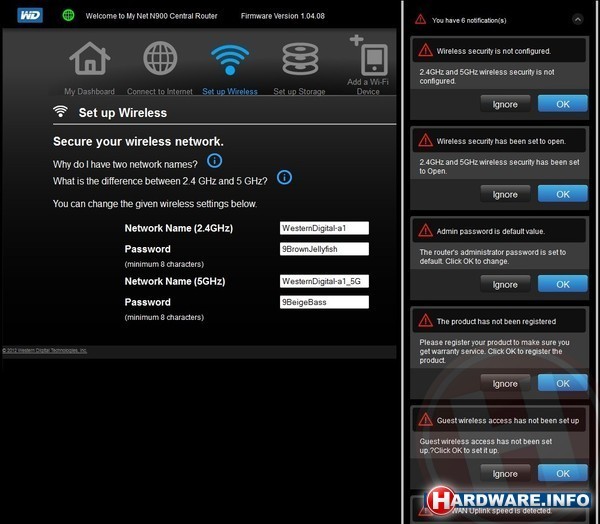
Task: Switch to Connect to Internet tab label
Action: 160,91
